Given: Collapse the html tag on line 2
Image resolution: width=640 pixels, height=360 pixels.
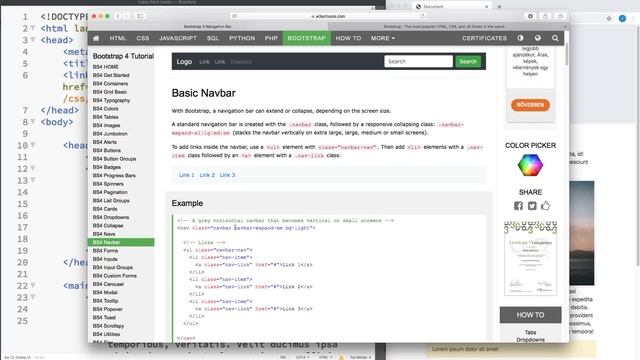Looking at the screenshot, I should pyautogui.click(x=33, y=28).
